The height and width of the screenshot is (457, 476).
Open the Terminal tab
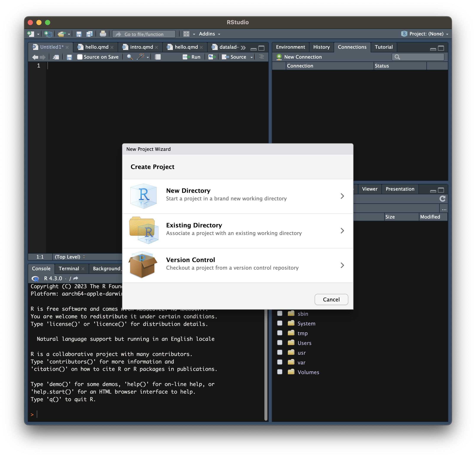coord(69,269)
